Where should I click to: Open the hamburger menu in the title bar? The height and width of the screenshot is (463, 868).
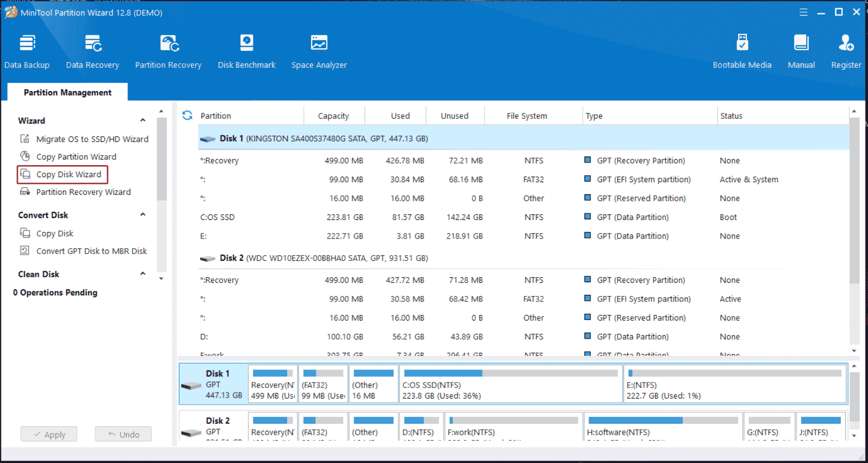[x=804, y=12]
